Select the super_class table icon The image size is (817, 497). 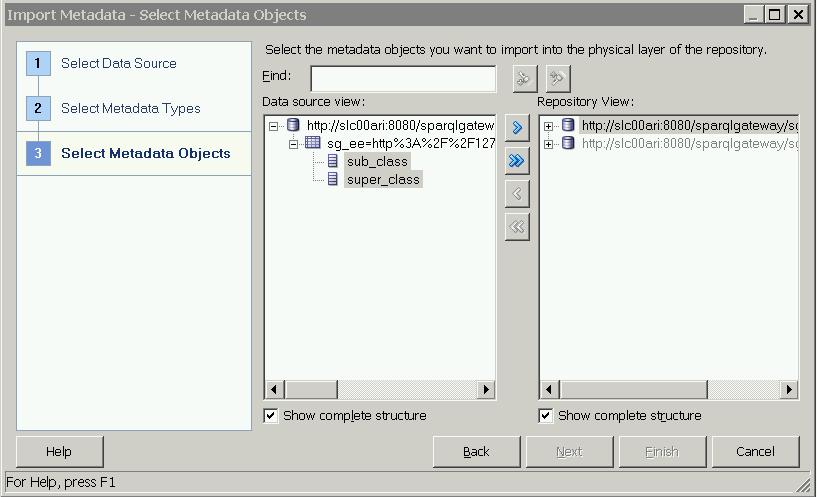(333, 180)
